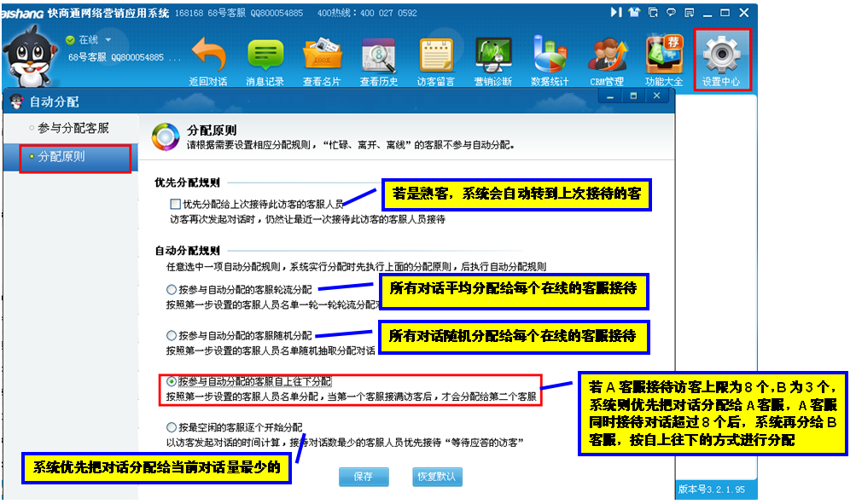856x504 pixels.
Task: Open 查看名片 business card viewer
Action: (x=322, y=58)
